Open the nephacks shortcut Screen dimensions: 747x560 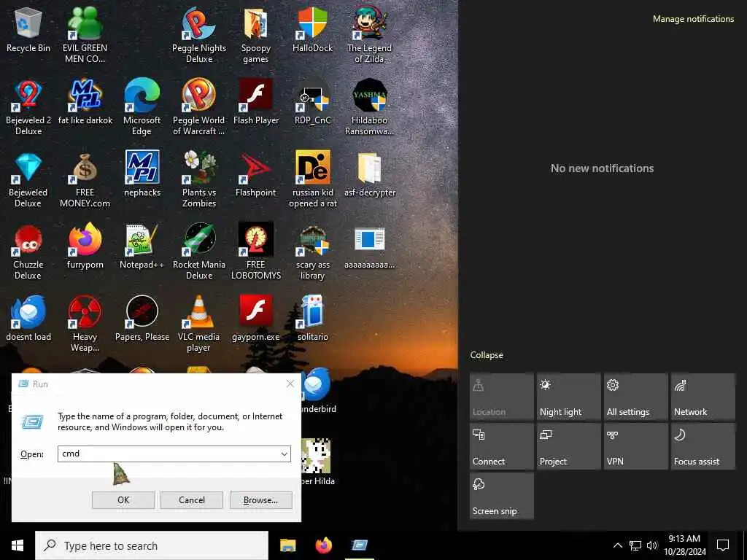coord(142,174)
